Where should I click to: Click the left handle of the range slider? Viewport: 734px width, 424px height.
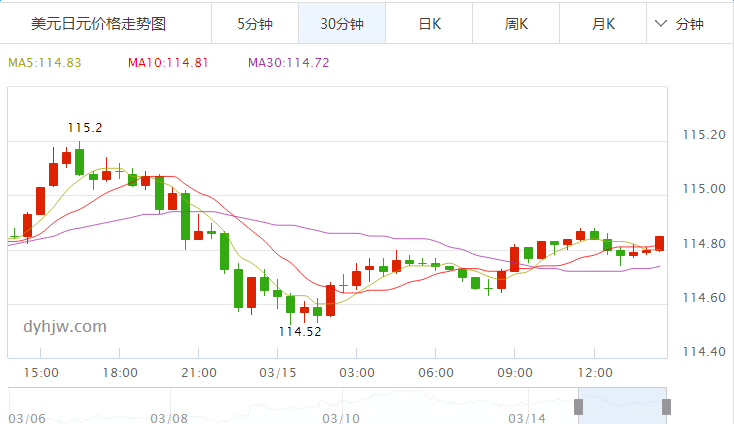click(x=578, y=406)
